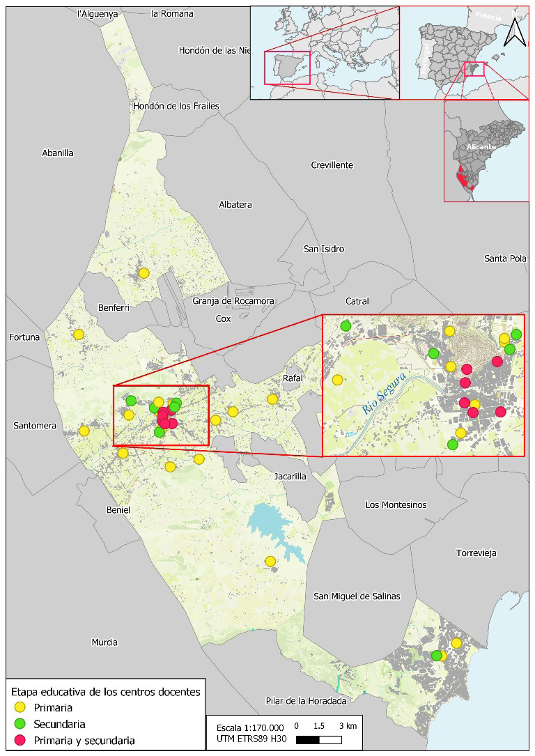Open the Europe overview inset map
The image size is (535, 756).
pos(325,53)
